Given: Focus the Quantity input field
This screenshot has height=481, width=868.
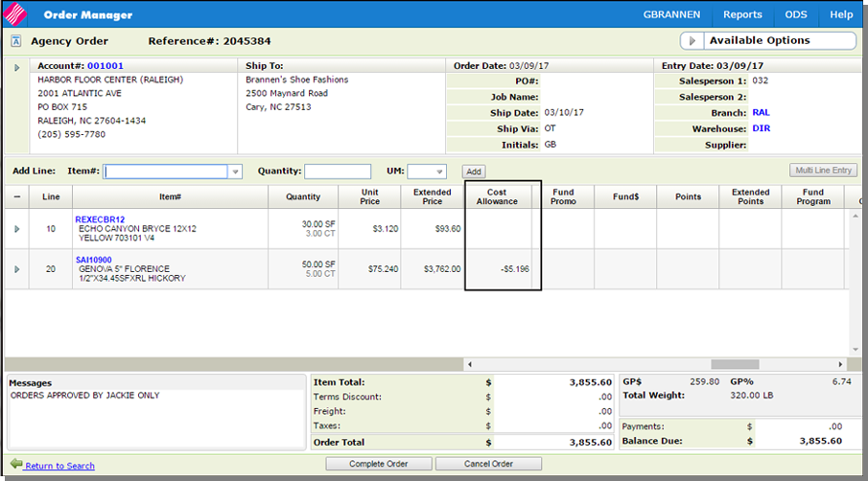Looking at the screenshot, I should click(x=338, y=172).
